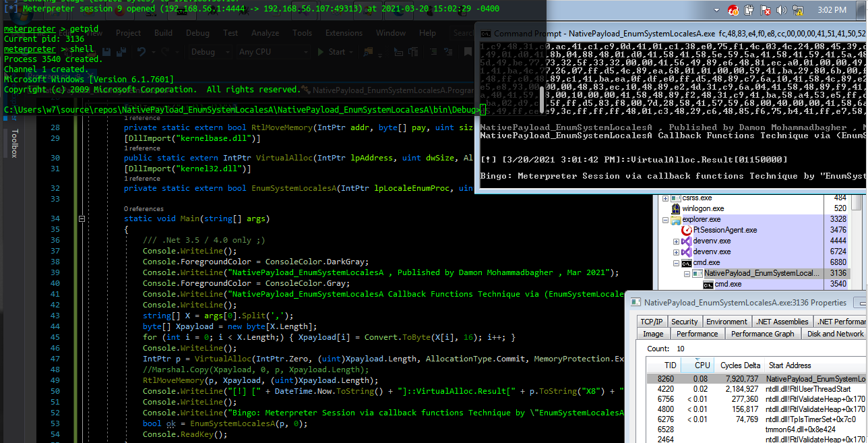This screenshot has width=868, height=443.
Task: Open Analyze menu in Visual Studio
Action: [265, 33]
